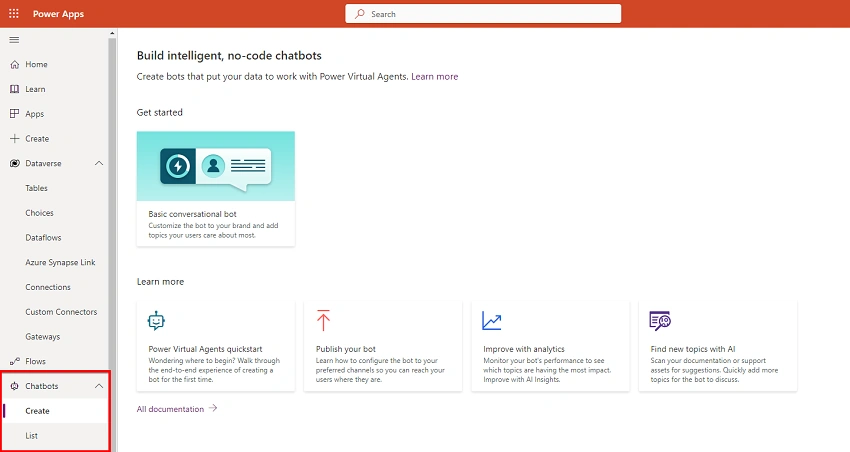The width and height of the screenshot is (850, 452).
Task: Open the Publish your bot card
Action: (x=383, y=346)
